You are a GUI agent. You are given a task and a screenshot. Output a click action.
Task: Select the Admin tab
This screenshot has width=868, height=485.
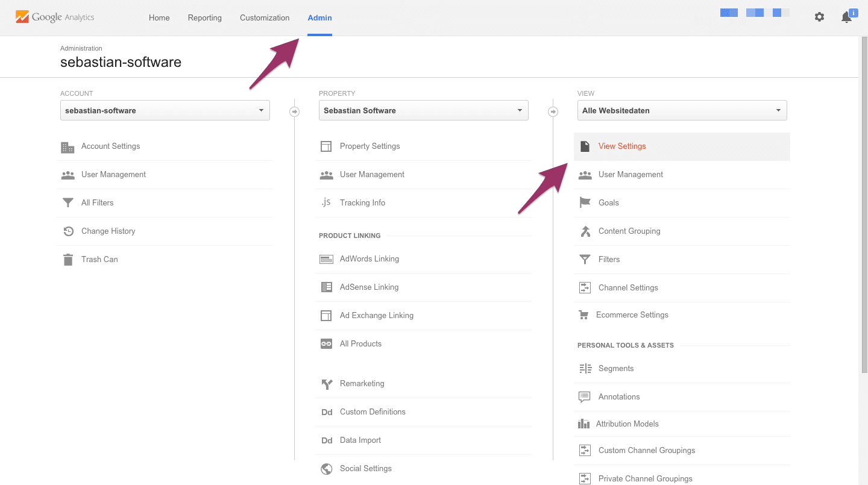click(x=319, y=18)
